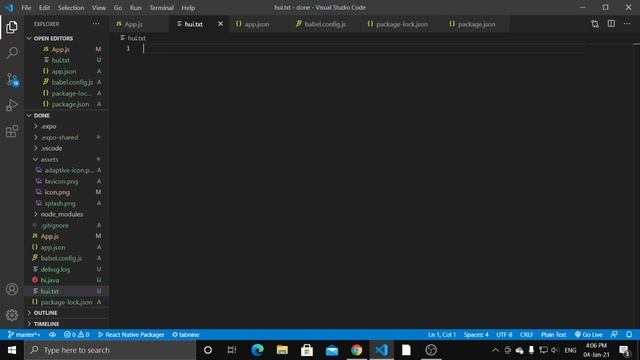Change indentation via Spaces: 4
The image size is (640, 360).
tap(476, 335)
